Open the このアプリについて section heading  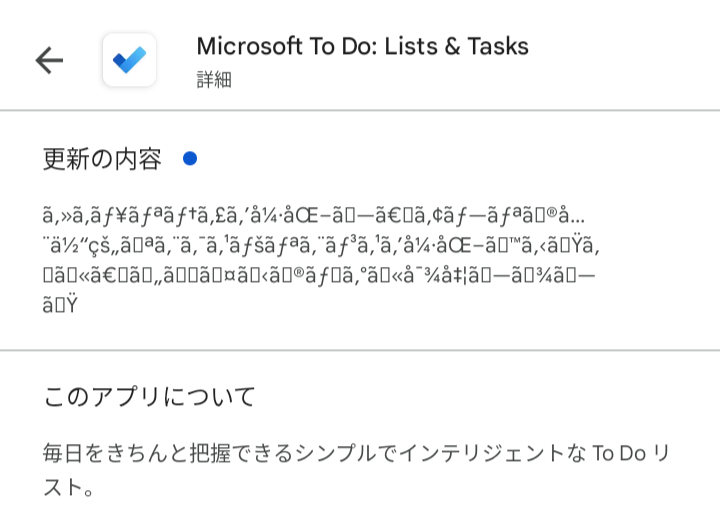[150, 396]
